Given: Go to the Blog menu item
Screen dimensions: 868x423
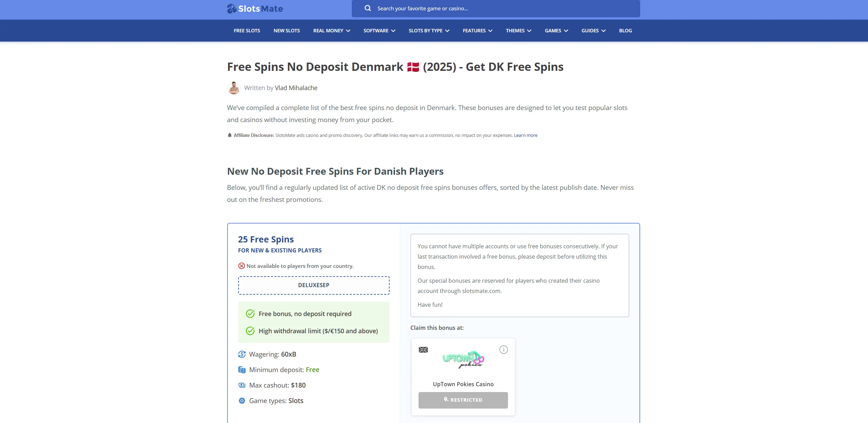Looking at the screenshot, I should coord(625,31).
